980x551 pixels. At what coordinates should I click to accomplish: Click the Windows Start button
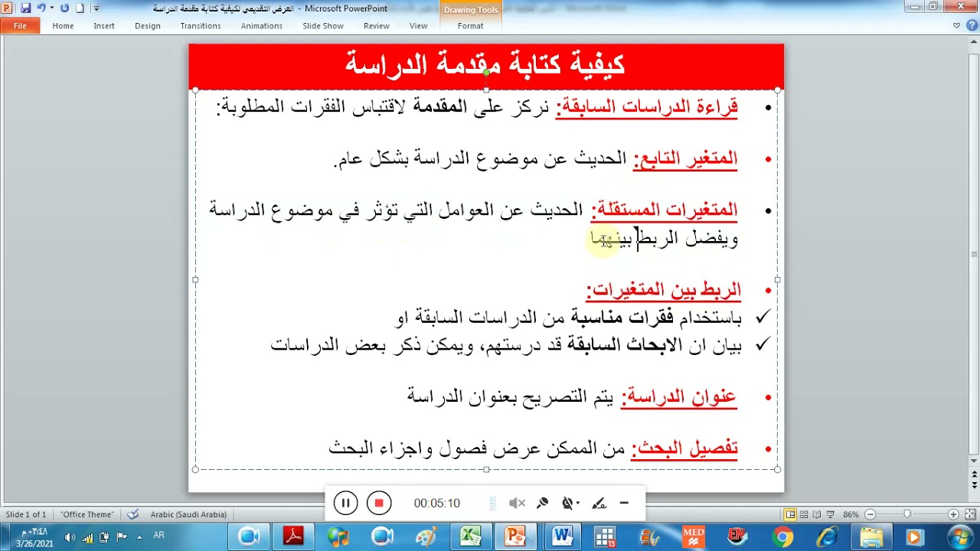click(959, 536)
